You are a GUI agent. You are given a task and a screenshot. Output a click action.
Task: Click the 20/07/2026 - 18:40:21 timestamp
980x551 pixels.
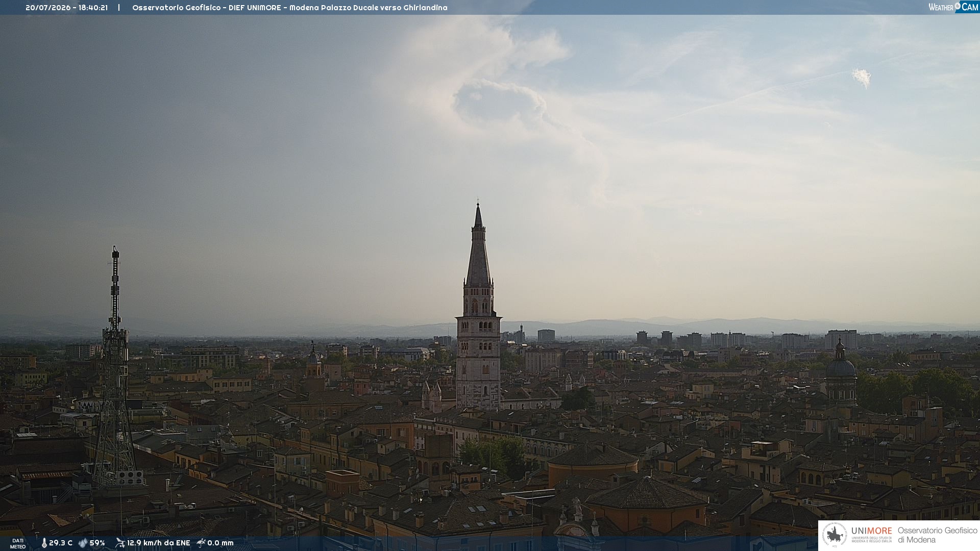click(x=66, y=8)
